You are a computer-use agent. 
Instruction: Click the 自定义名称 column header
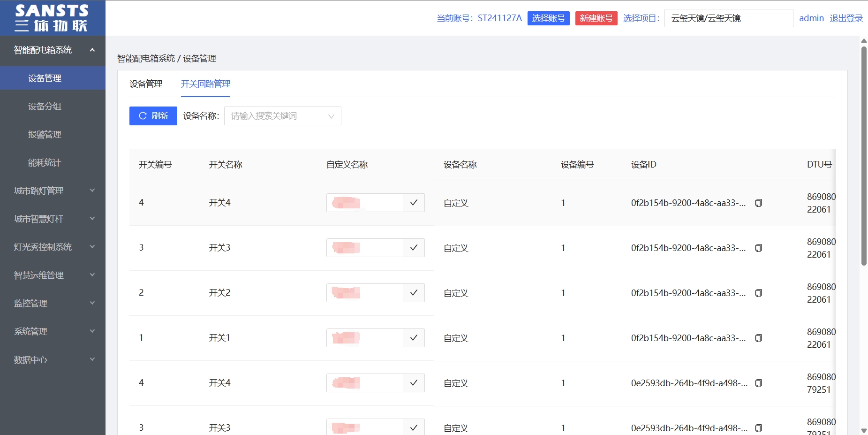pos(347,165)
